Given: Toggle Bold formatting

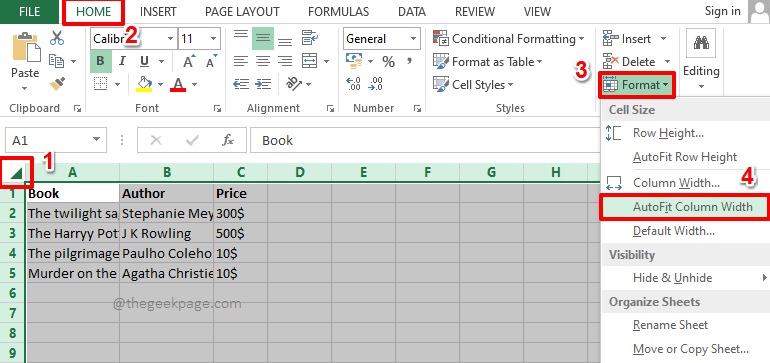Looking at the screenshot, I should click(x=100, y=61).
